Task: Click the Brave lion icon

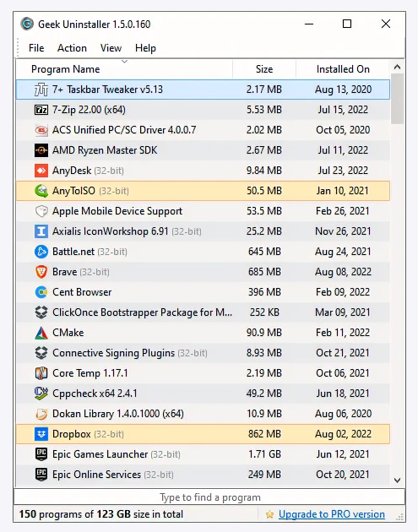Action: (x=41, y=272)
